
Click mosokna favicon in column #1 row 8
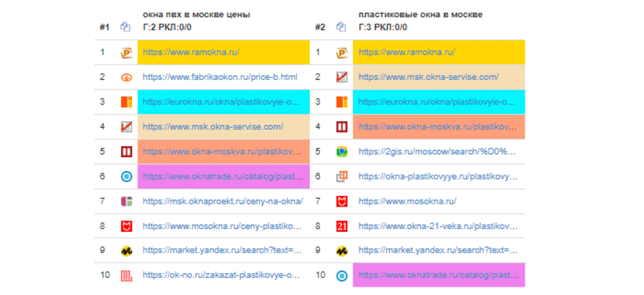(x=127, y=226)
